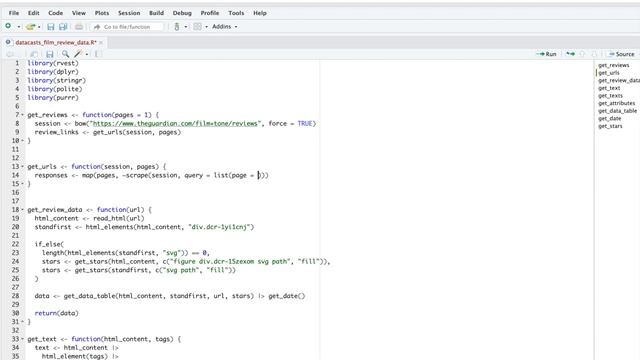Save all open documents icon

coord(63,27)
